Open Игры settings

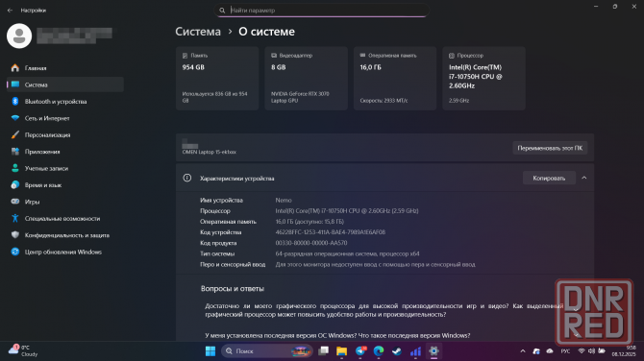coord(65,202)
